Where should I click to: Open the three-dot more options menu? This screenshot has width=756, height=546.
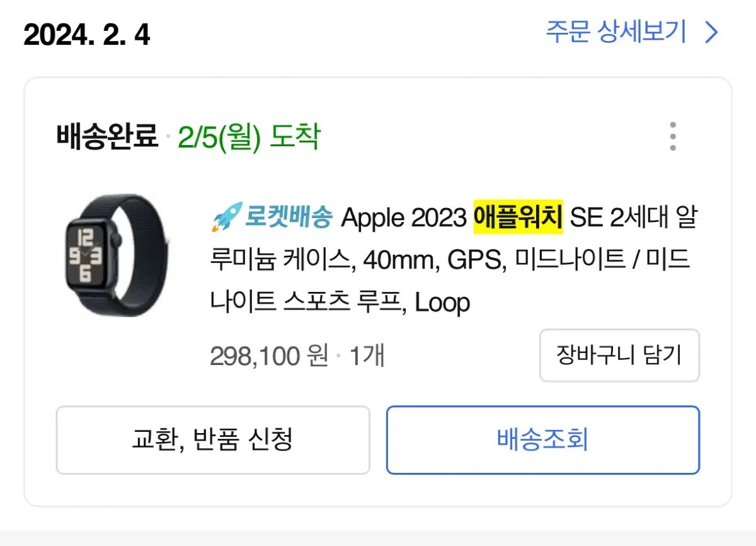(673, 136)
